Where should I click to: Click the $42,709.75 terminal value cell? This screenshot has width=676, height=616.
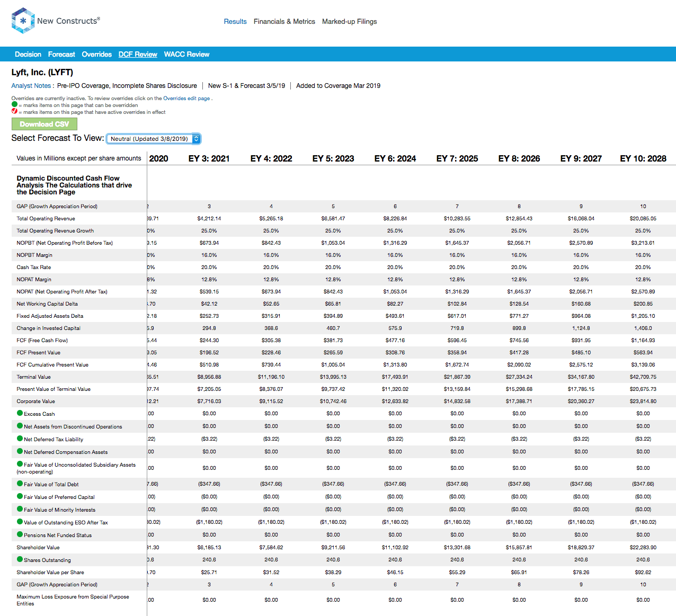click(x=643, y=377)
